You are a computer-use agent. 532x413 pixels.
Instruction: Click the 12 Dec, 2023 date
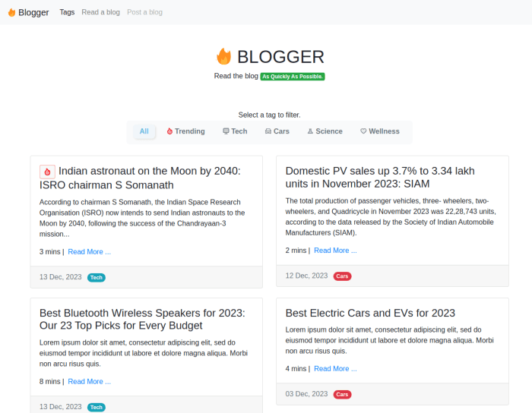coord(306,276)
